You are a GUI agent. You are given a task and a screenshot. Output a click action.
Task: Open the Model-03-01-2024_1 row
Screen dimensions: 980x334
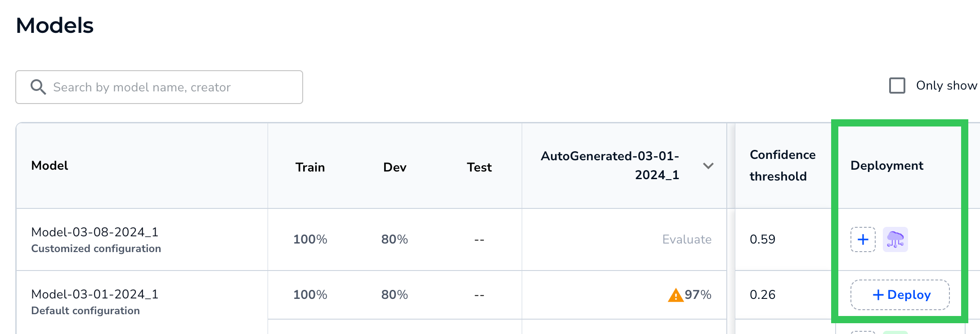point(95,294)
